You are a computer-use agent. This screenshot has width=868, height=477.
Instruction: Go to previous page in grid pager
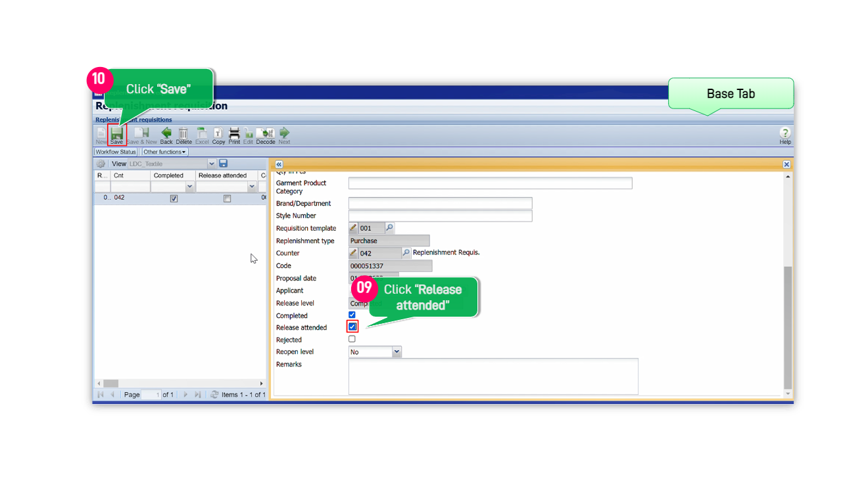click(112, 395)
